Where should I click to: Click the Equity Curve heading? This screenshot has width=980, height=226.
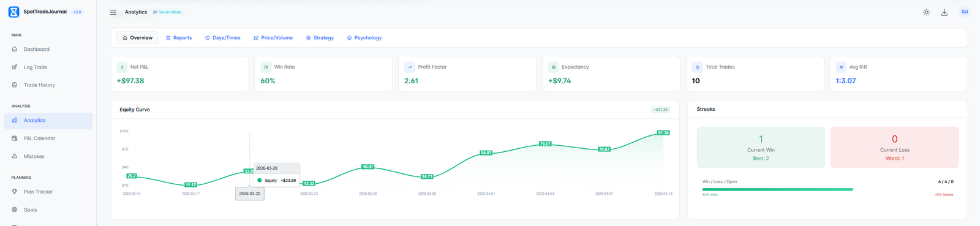[135, 110]
